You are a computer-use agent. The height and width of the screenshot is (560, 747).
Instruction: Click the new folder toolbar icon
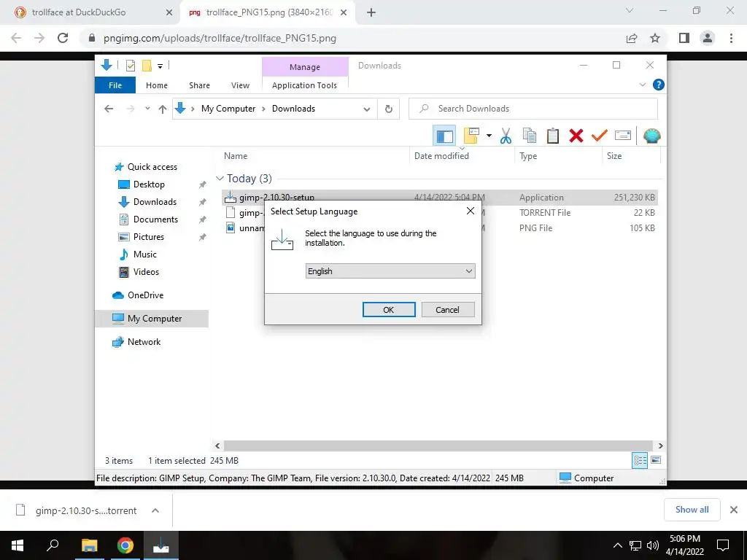tap(471, 136)
